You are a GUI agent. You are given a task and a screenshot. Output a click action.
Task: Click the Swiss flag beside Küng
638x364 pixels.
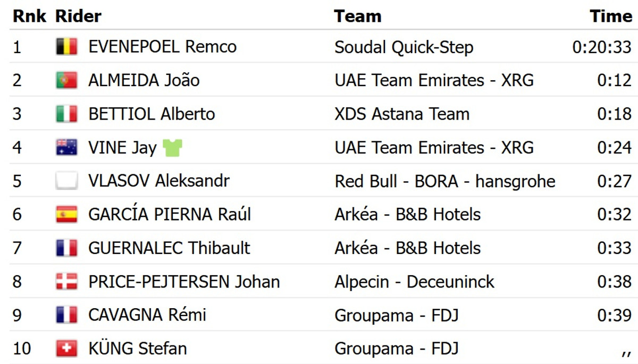point(66,349)
